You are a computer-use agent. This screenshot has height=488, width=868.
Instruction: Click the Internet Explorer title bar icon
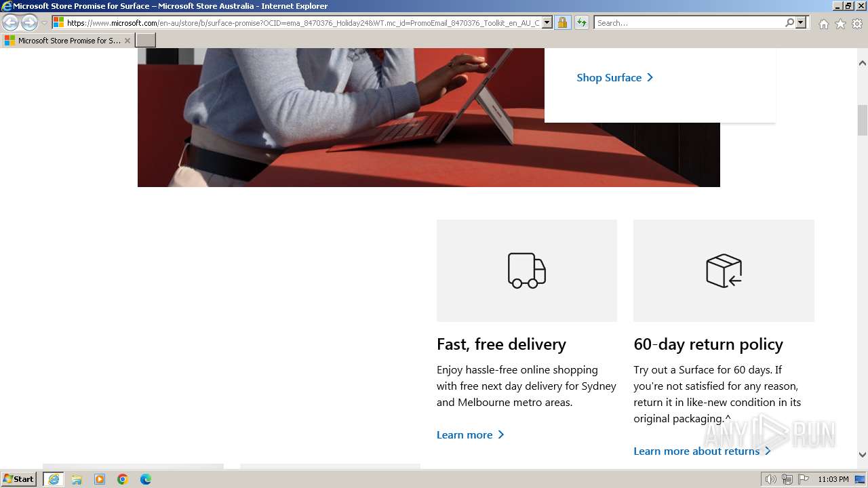pyautogui.click(x=7, y=6)
